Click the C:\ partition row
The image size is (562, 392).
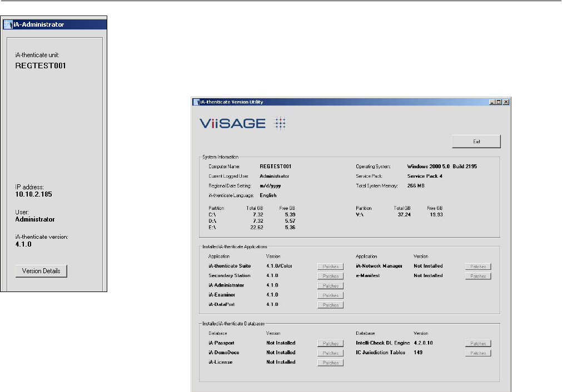click(x=252, y=215)
